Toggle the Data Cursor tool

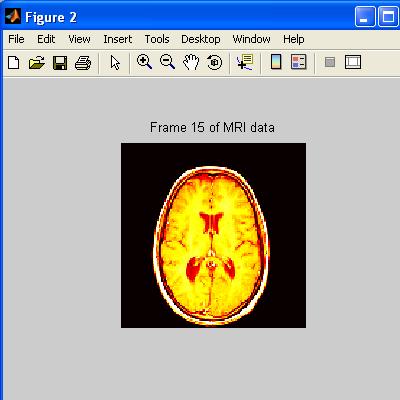245,62
